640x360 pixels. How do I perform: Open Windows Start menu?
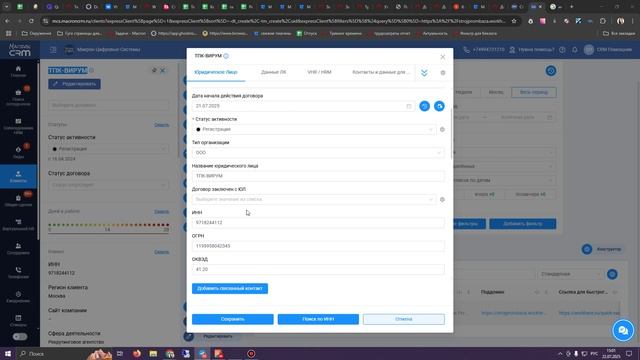coord(7,353)
